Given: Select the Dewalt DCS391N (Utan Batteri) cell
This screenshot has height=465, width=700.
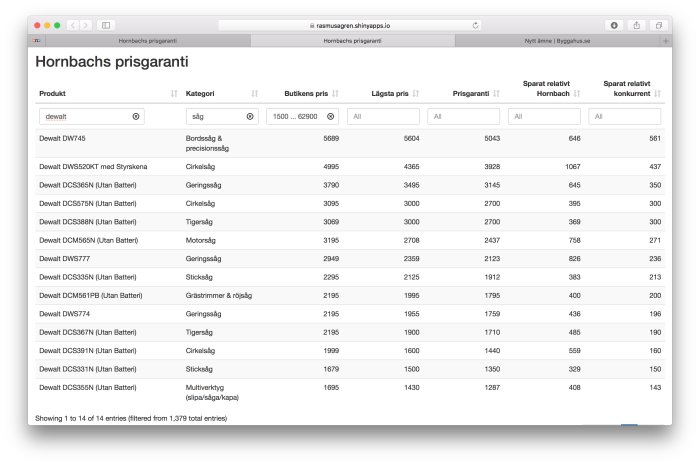Looking at the screenshot, I should pyautogui.click(x=108, y=351).
